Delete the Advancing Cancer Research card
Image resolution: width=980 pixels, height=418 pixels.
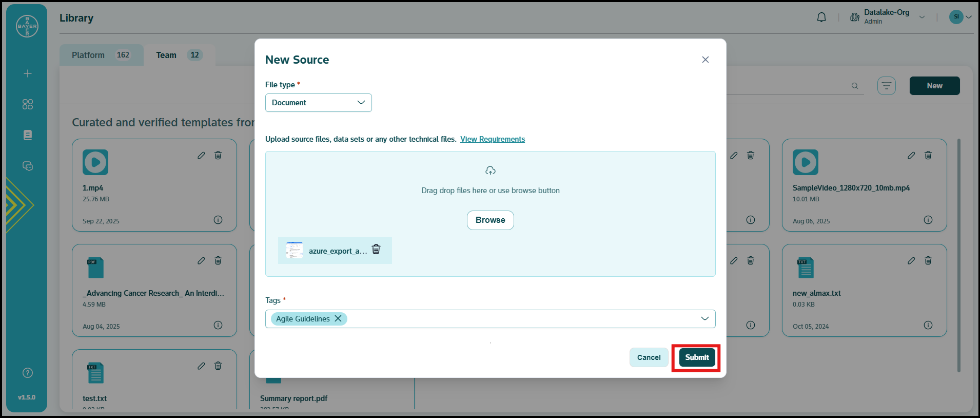pyautogui.click(x=218, y=260)
